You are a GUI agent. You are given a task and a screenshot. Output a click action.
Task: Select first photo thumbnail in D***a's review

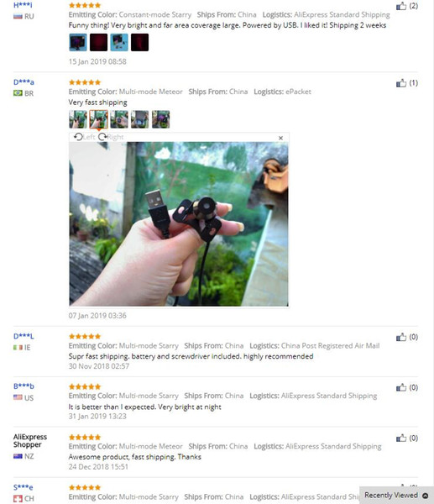(x=78, y=119)
